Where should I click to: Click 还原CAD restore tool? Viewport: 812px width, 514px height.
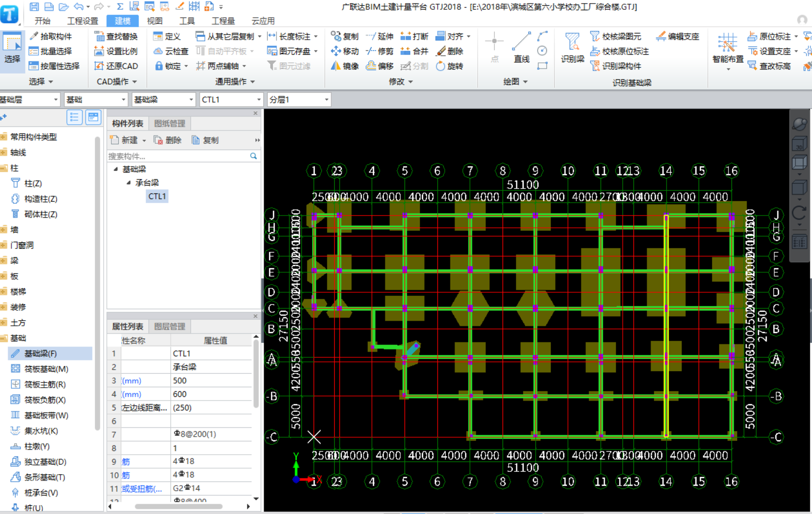coord(116,66)
